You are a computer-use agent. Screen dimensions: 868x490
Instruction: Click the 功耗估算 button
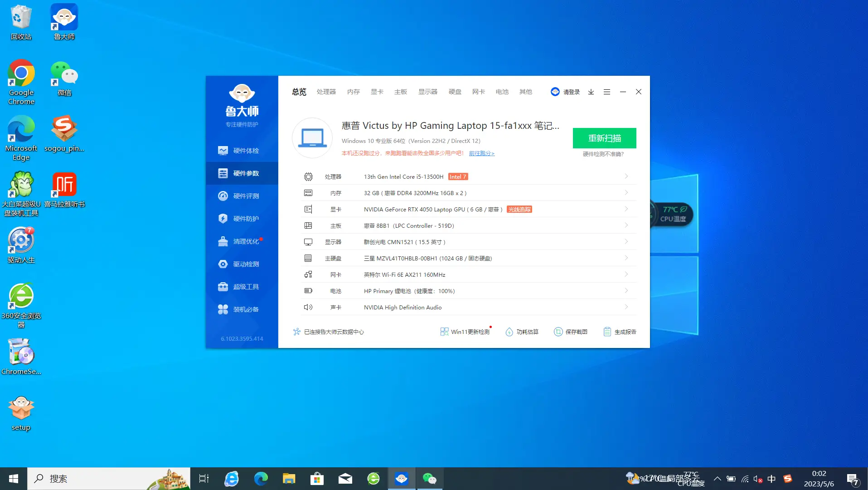click(522, 332)
